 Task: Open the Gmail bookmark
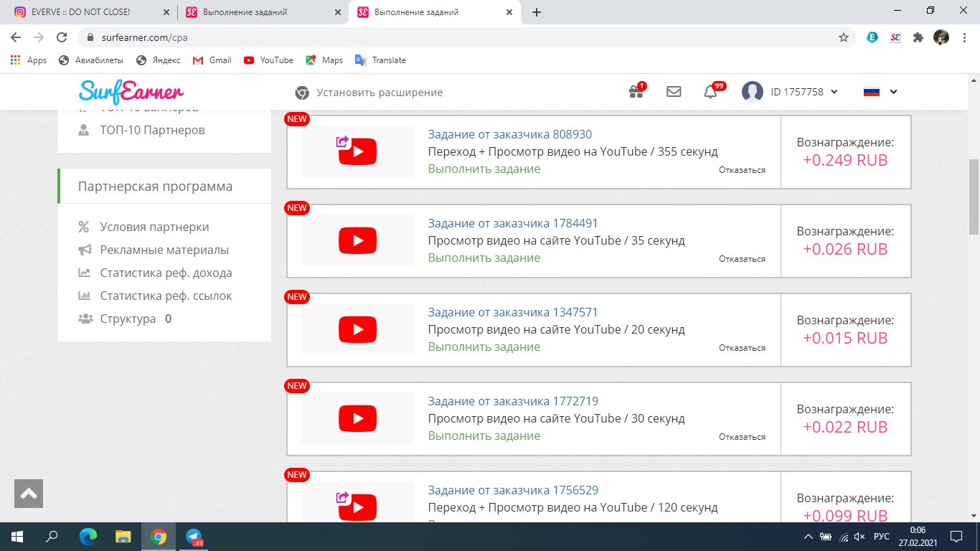pyautogui.click(x=212, y=60)
